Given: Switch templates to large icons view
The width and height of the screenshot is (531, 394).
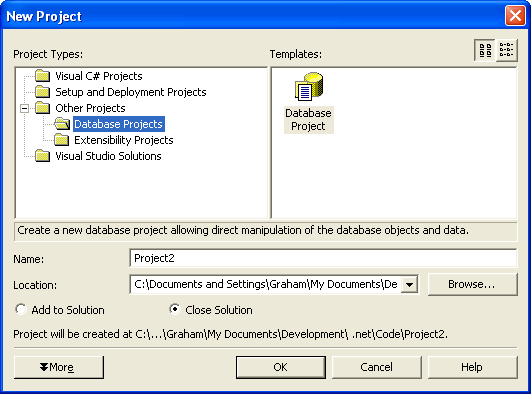Looking at the screenshot, I should [x=485, y=50].
